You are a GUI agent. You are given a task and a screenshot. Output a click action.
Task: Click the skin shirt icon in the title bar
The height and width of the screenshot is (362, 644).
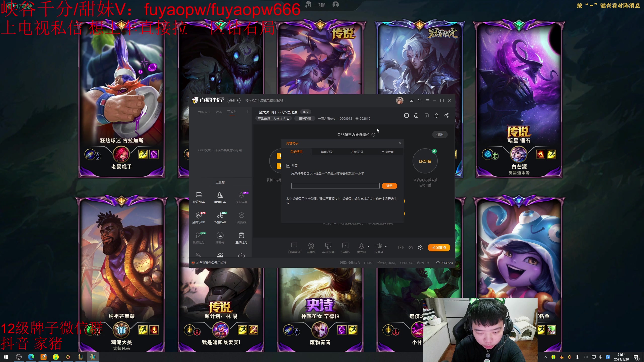coord(420,101)
